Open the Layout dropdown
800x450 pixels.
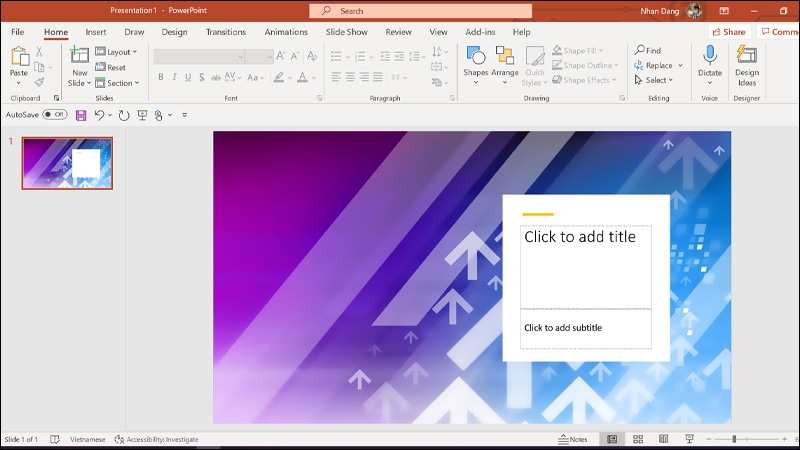(116, 52)
